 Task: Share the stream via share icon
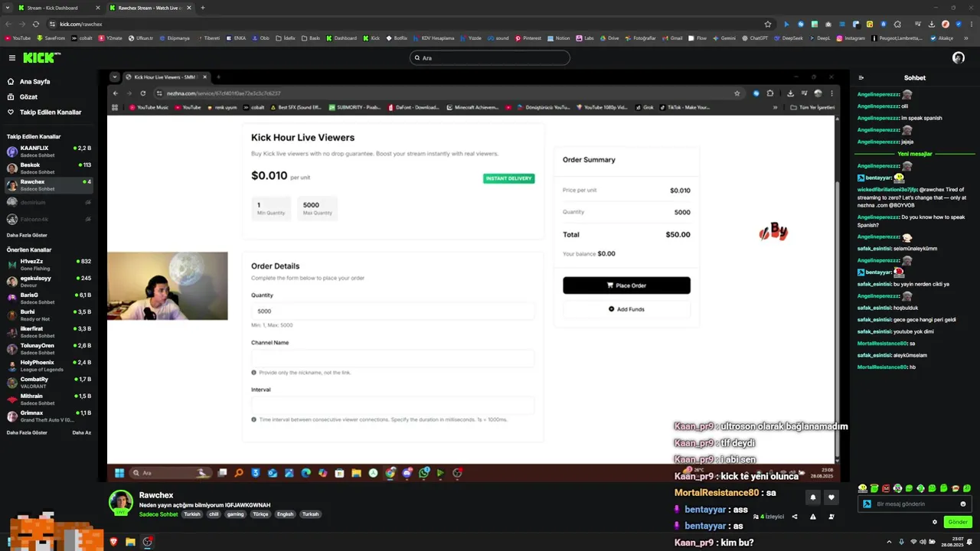(795, 517)
